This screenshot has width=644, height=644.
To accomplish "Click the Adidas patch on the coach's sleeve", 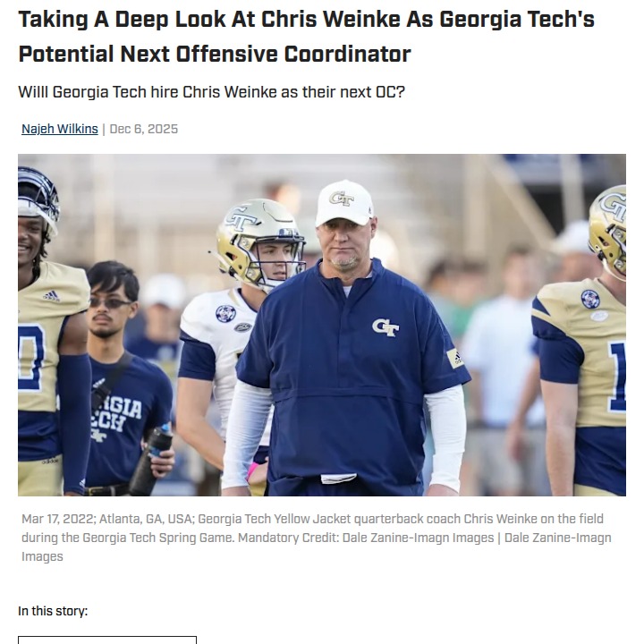I will pos(455,358).
